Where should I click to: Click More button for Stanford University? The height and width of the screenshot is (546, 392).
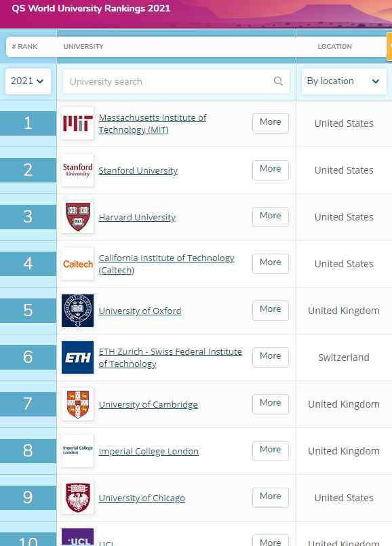(271, 170)
